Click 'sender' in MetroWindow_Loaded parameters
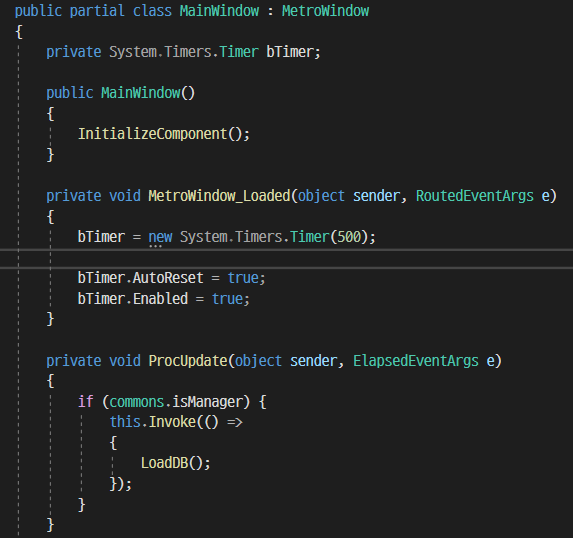Viewport: 573px width, 538px height. (x=376, y=196)
